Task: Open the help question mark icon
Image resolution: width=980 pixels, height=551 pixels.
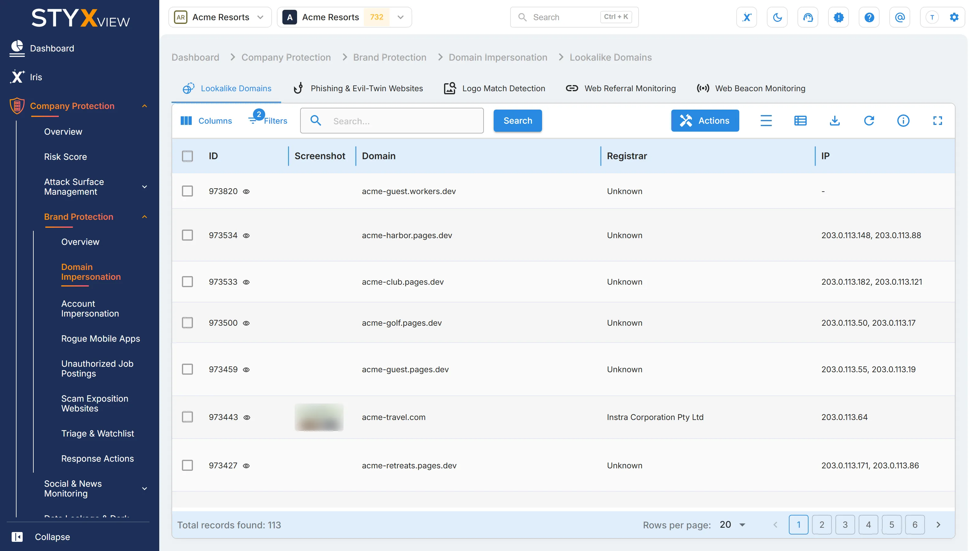Action: (869, 17)
